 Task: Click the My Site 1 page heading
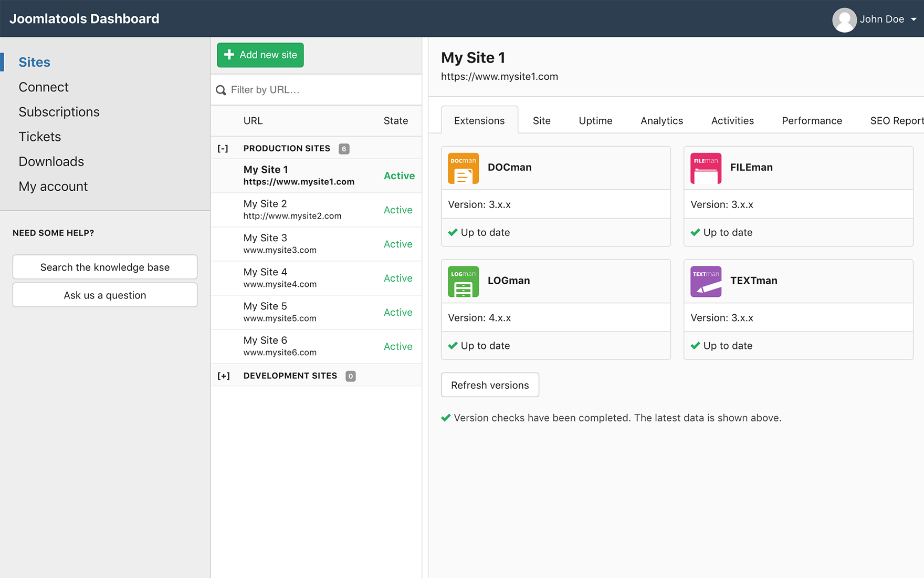(x=473, y=57)
